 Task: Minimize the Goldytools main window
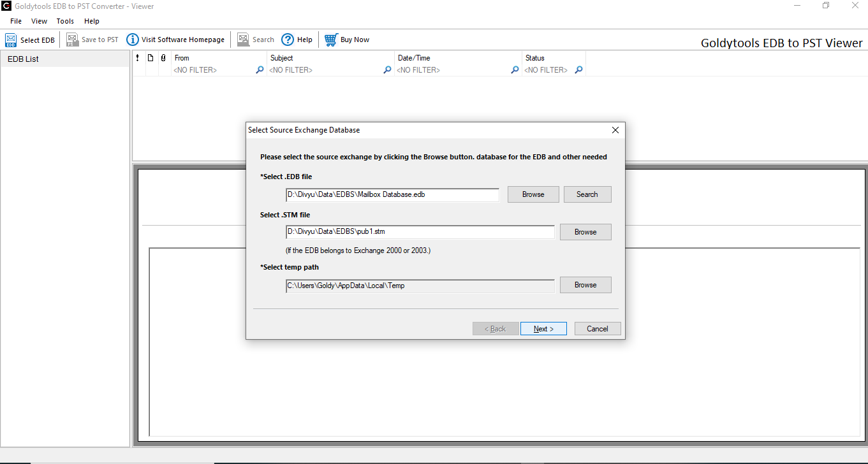coord(798,6)
